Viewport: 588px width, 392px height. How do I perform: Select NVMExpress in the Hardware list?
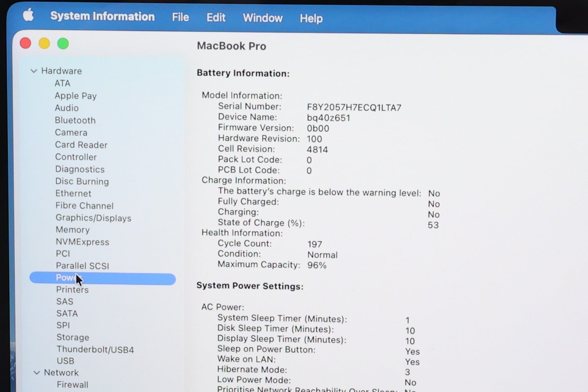tap(82, 242)
